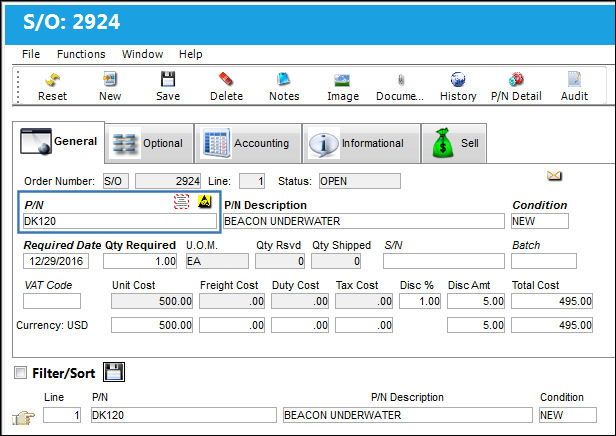The image size is (616, 436).
Task: Save the sales order via Save icon
Action: 168,79
